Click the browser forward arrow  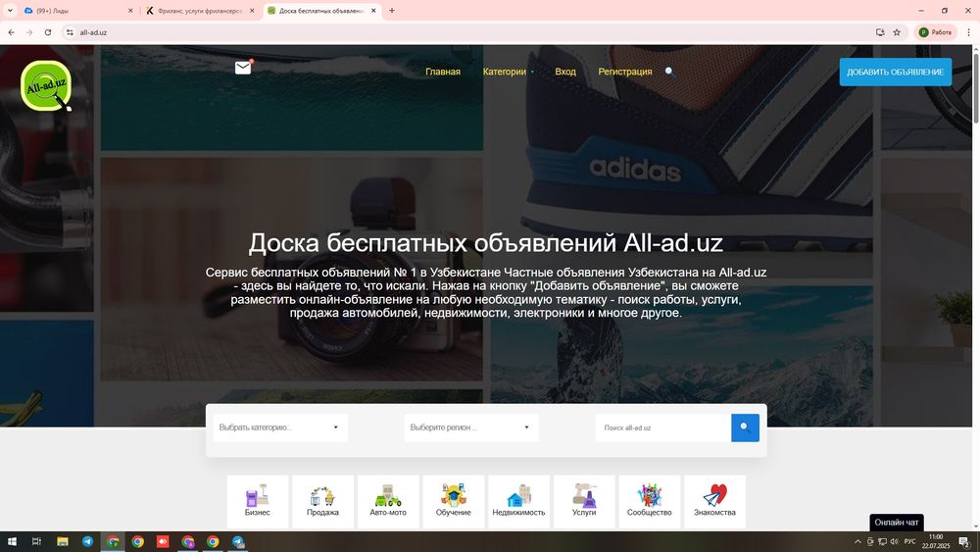click(29, 32)
